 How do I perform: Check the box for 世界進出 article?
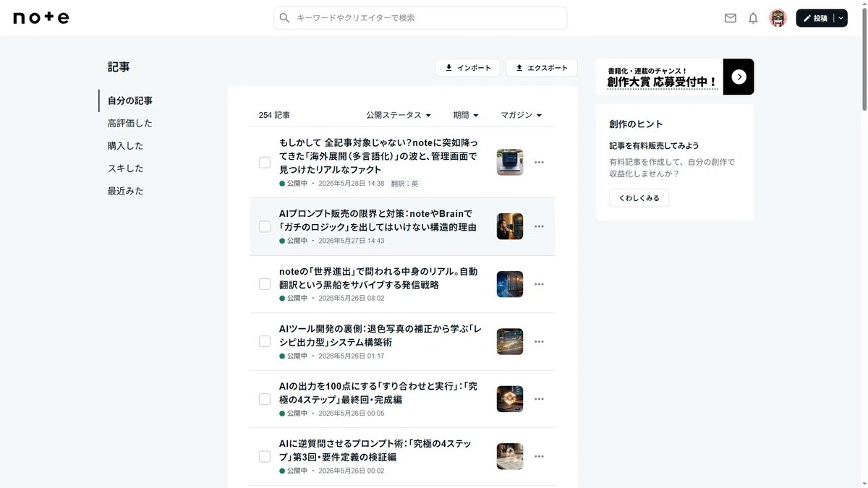coord(265,284)
